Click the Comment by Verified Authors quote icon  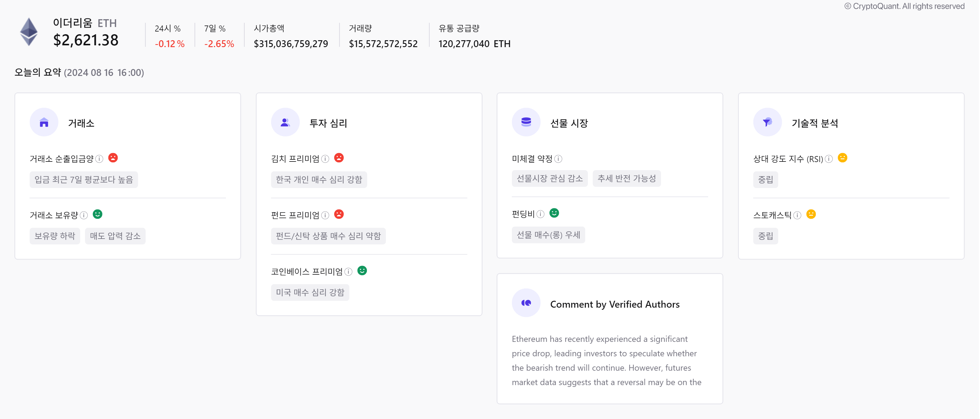pyautogui.click(x=526, y=303)
